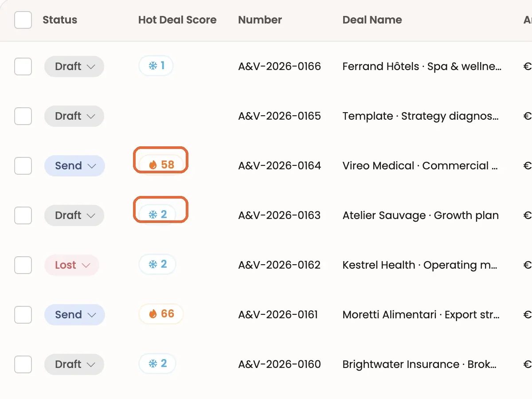Open the Draft status dropdown for Brightwater Insurance
This screenshot has width=532, height=399.
pos(74,364)
